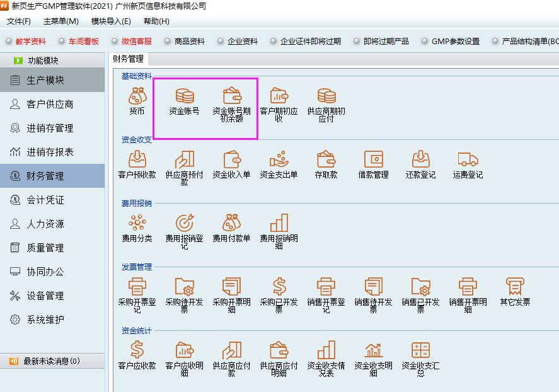Expand the 功能模块 panel header
559x392 pixels.
pyautogui.click(x=43, y=61)
